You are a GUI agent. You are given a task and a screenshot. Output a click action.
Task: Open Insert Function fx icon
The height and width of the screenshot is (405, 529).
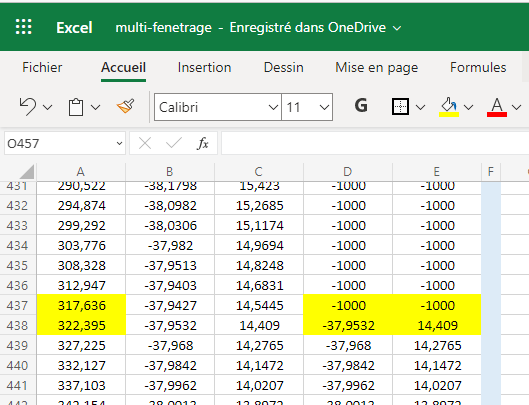pyautogui.click(x=202, y=143)
